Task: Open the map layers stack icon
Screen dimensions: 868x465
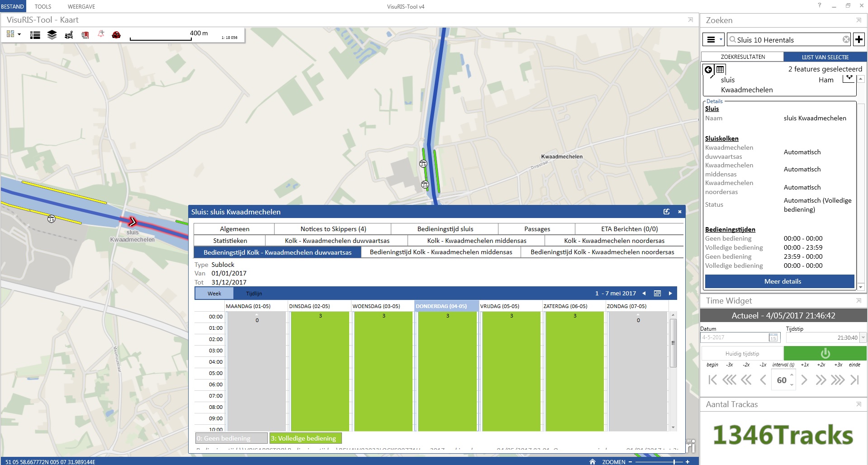Action: pyautogui.click(x=52, y=35)
